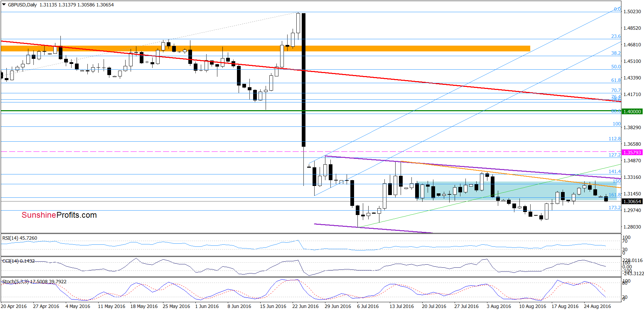This screenshot has width=644, height=311.
Task: Select the green 1.40000 level price tag
Action: [x=632, y=111]
